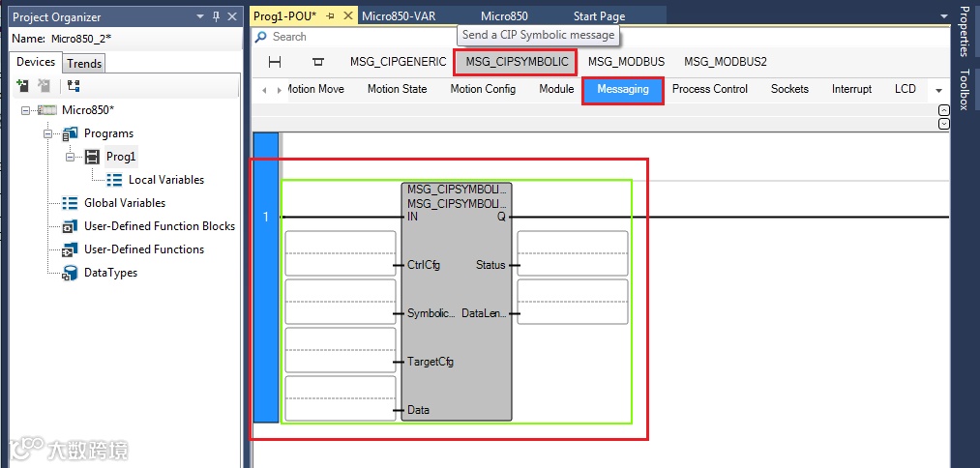Pick the MSG_CIPGENERIC instruction
Screen dimensions: 980x468
pos(399,62)
